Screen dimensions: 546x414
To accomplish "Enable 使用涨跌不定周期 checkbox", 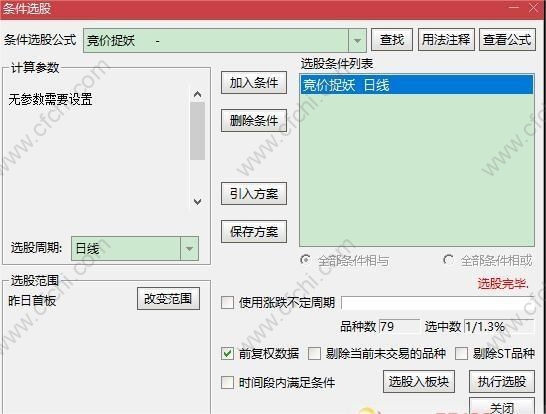I will 227,302.
